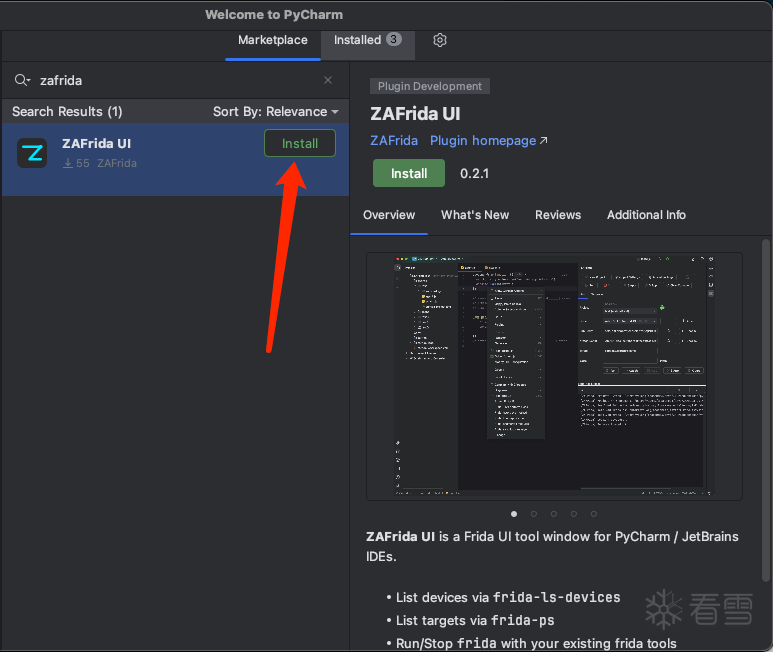
Task: Click the ZAFrida UI plugin logo icon
Action: 32,153
